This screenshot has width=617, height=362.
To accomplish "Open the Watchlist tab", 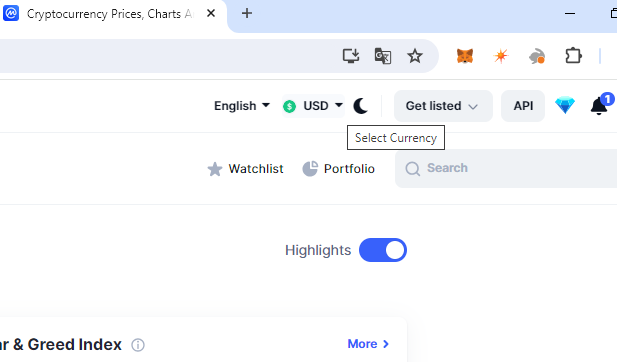I will (x=245, y=169).
